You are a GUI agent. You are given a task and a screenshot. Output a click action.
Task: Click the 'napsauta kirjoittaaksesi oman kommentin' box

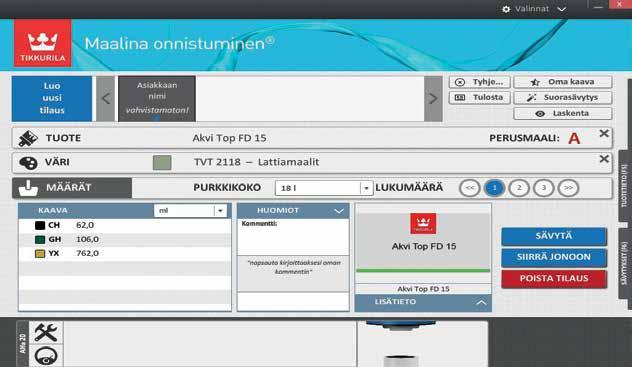293,274
